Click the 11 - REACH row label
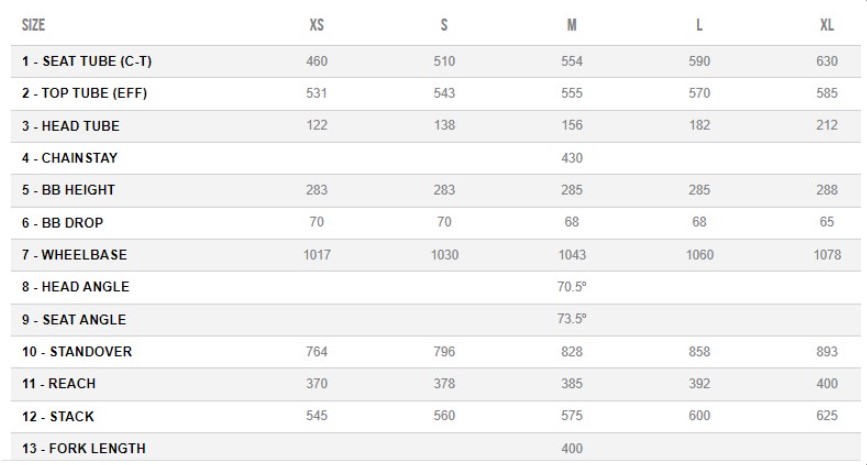 (x=59, y=383)
